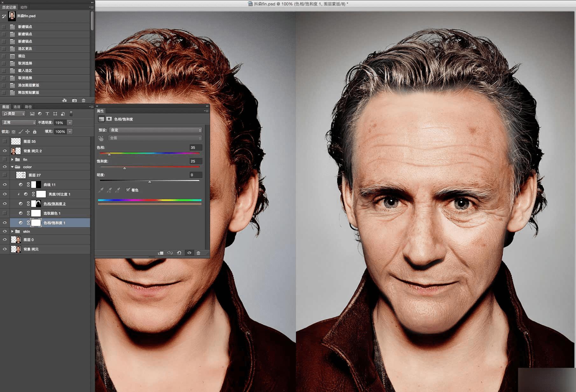Screen dimensions: 576x392
Task: Expand the skin layer group
Action: pyautogui.click(x=12, y=231)
